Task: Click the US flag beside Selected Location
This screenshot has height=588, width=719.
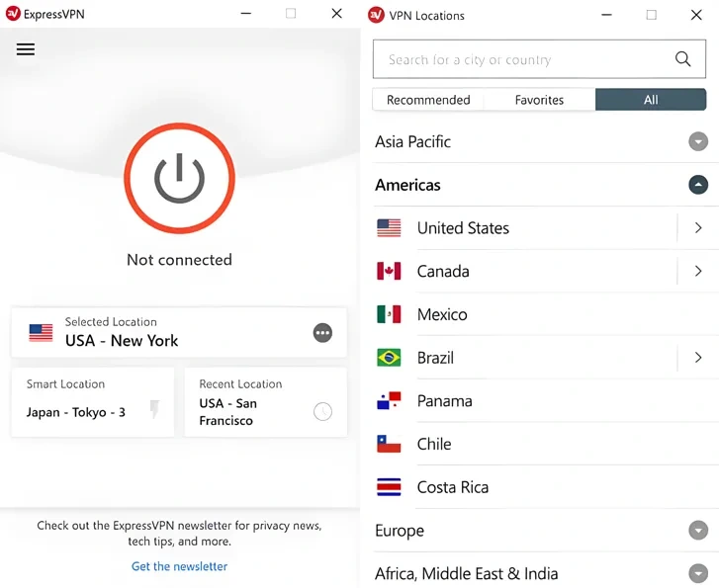Action: tap(41, 333)
